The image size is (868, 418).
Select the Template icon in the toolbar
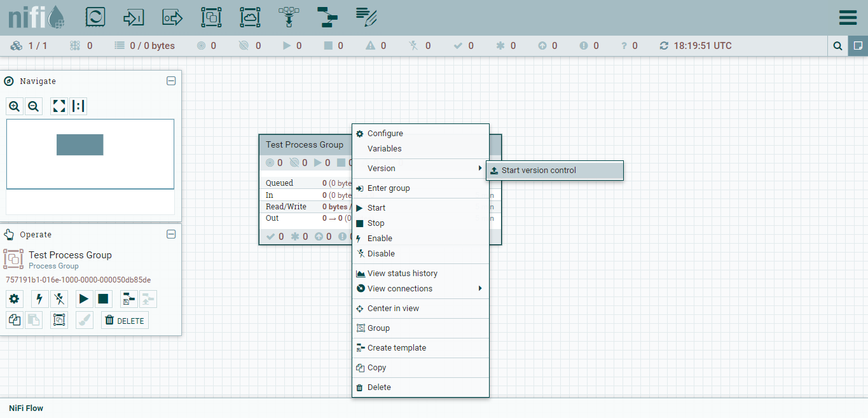[x=327, y=17]
